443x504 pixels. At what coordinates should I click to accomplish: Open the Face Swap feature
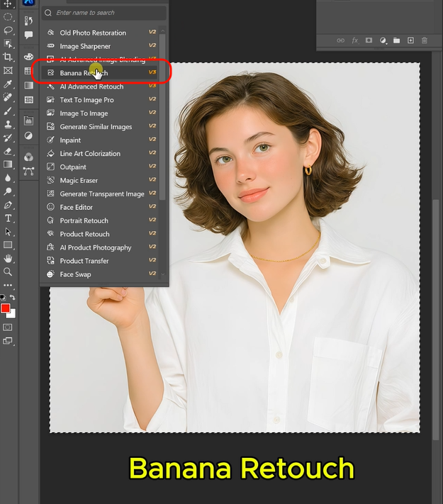(101, 274)
